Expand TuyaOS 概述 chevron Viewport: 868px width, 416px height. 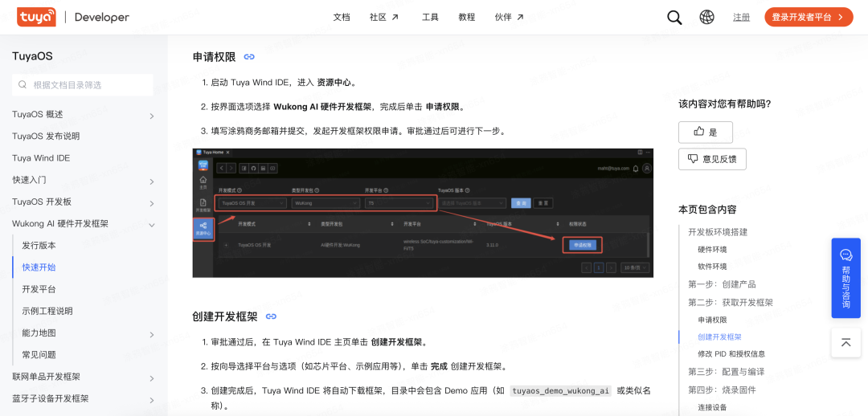(x=152, y=116)
